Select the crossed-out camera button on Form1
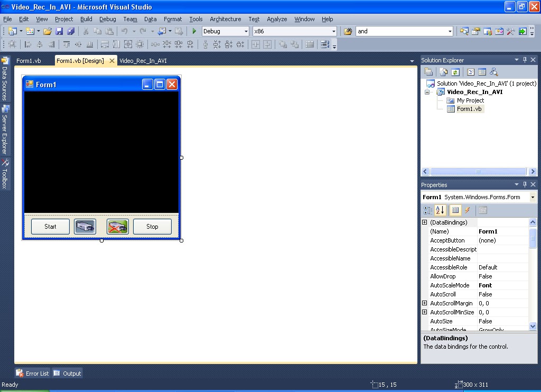Viewport: 541px width, 392px height. (118, 227)
